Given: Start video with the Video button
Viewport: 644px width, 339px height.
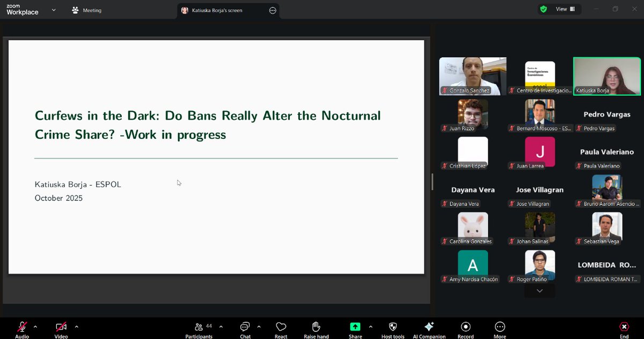Looking at the screenshot, I should click(x=61, y=329).
